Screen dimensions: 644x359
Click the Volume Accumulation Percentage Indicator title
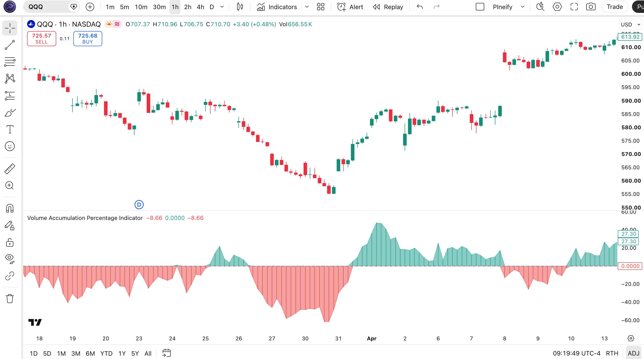click(x=85, y=218)
